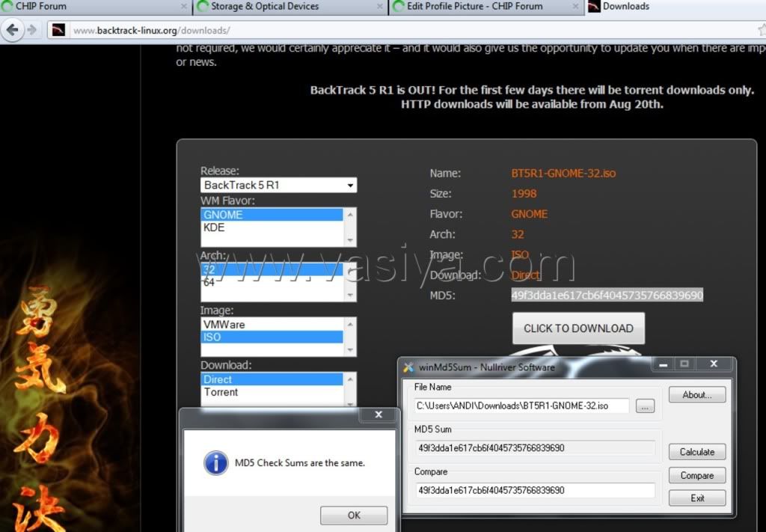Viewport: 766px width, 532px height.
Task: Choose 64 in the Arch list
Action: [x=272, y=282]
